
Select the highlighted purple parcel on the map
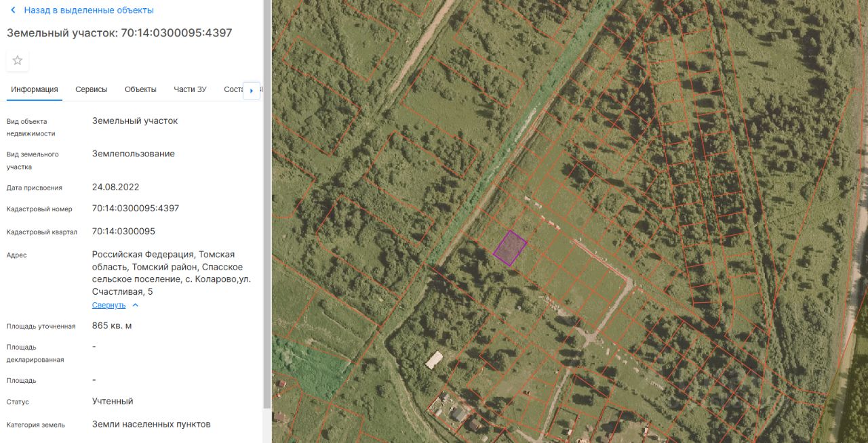point(510,247)
